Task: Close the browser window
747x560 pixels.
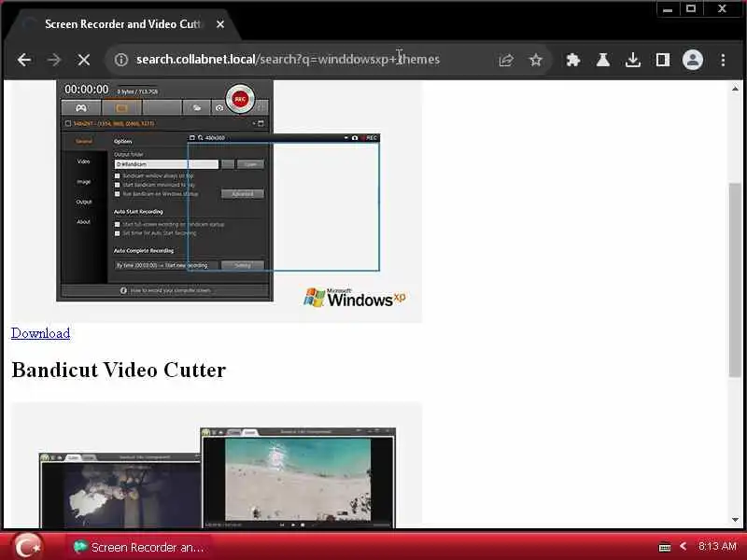Action: point(722,8)
